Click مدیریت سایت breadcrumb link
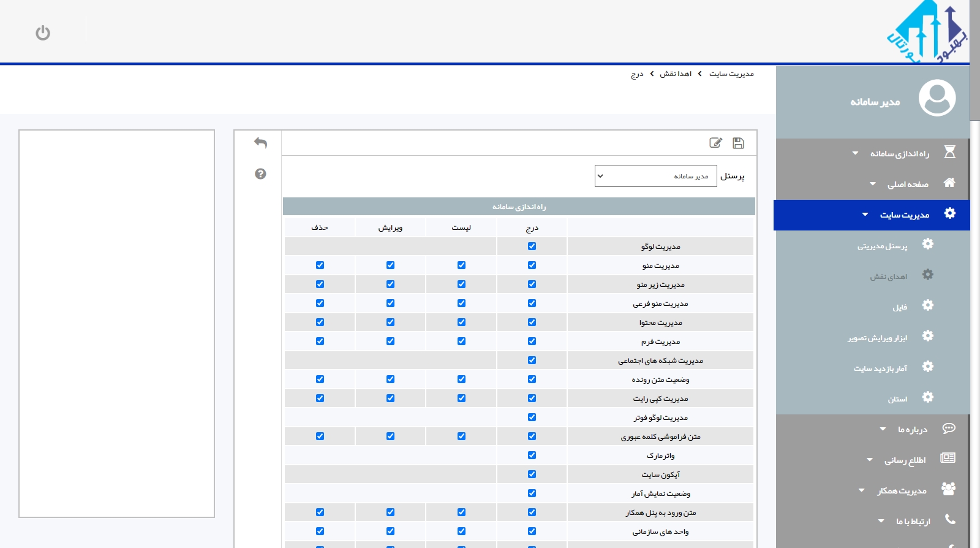Image resolution: width=980 pixels, height=548 pixels. pos(731,74)
